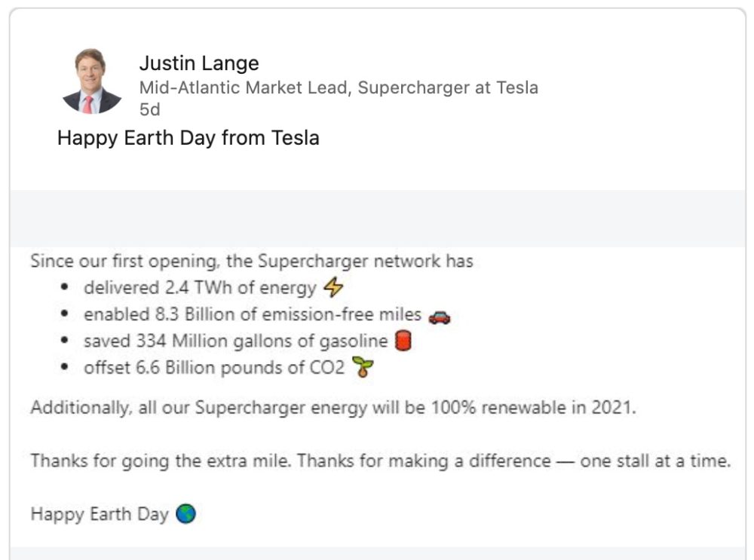Click the seedling emoji
The height and width of the screenshot is (560, 754).
click(363, 369)
